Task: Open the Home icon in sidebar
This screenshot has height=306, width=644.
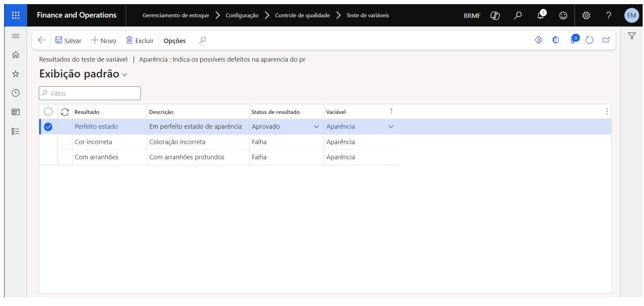Action: click(16, 55)
